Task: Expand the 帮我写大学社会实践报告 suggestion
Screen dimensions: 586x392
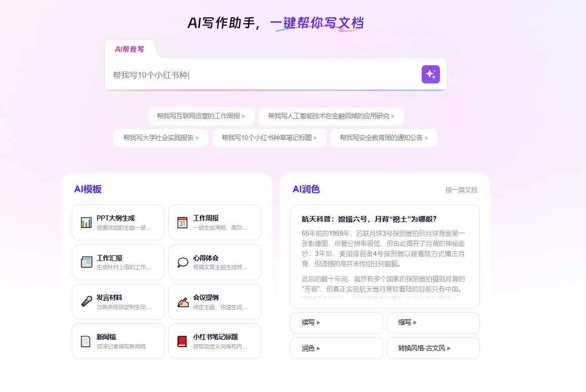Action: pos(161,138)
